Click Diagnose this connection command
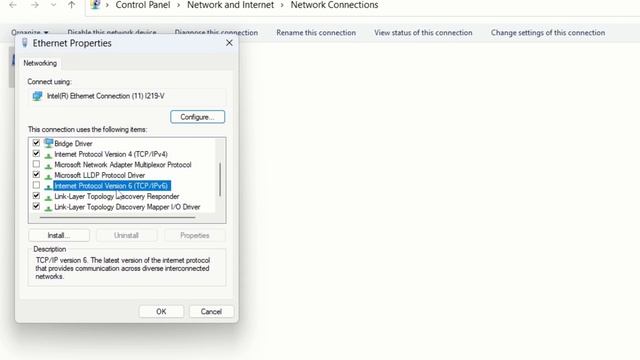 point(216,32)
